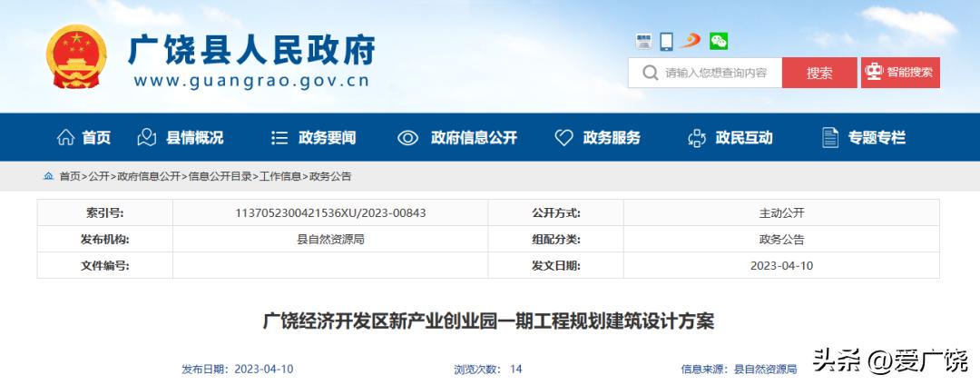Click the 组配分类 label cell

pos(556,240)
